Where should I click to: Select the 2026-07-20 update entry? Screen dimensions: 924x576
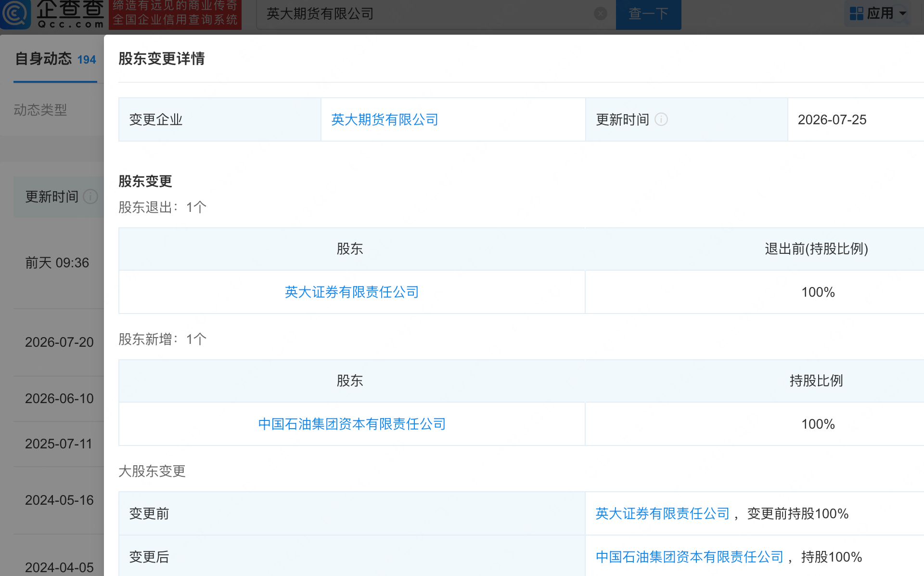[59, 342]
